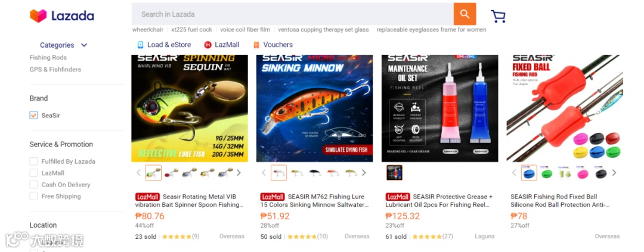Show next thumbnails for Fixed Ball product
The width and height of the screenshot is (644, 252).
point(614,173)
